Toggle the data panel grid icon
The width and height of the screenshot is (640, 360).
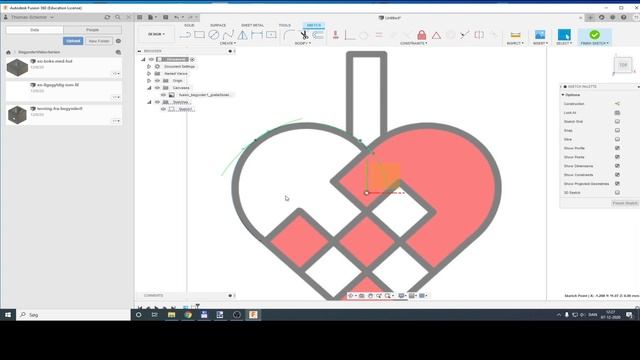coord(140,17)
